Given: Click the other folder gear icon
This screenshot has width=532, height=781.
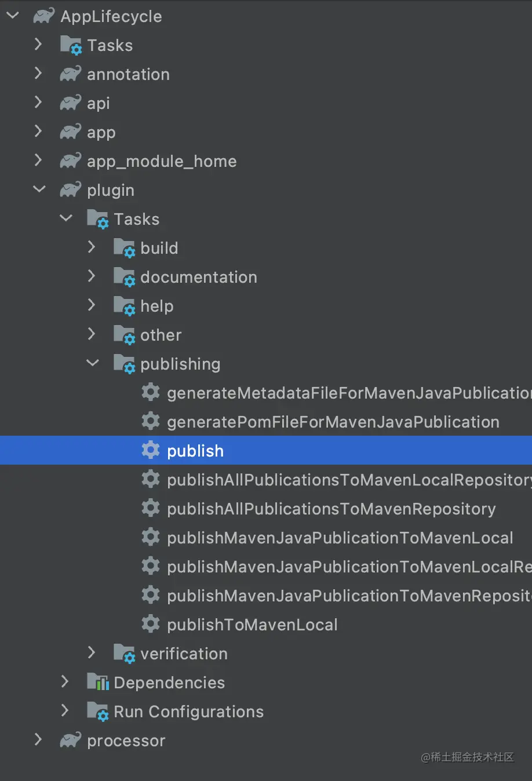Looking at the screenshot, I should [125, 335].
